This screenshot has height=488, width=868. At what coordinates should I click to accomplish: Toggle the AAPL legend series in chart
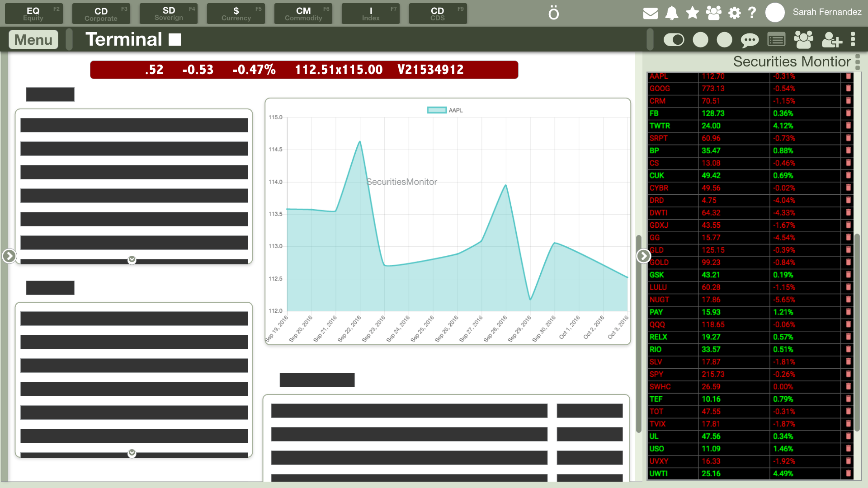(437, 110)
